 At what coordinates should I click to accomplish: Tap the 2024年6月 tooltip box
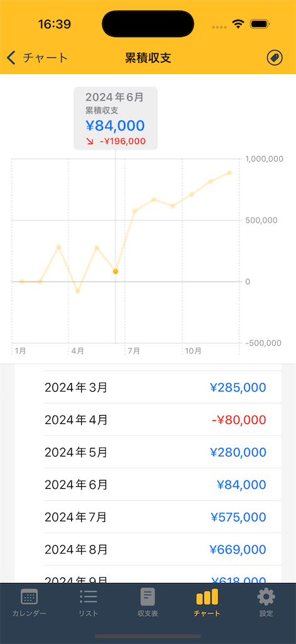116,118
